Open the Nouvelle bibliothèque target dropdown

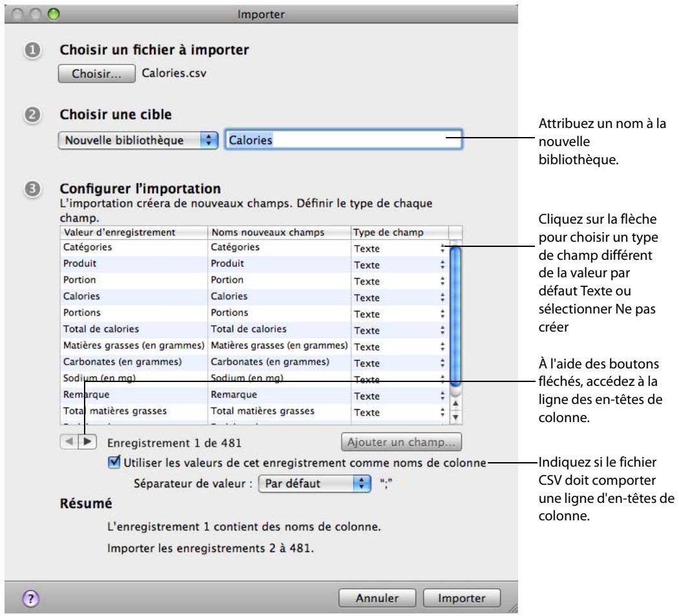tap(138, 140)
